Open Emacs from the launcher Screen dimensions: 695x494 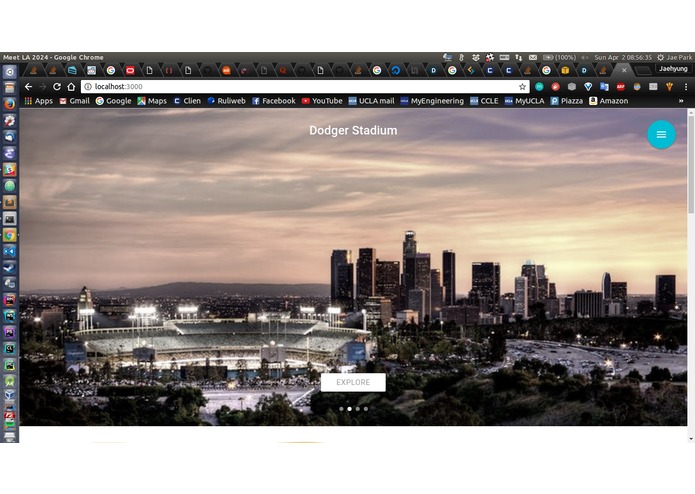[9, 153]
